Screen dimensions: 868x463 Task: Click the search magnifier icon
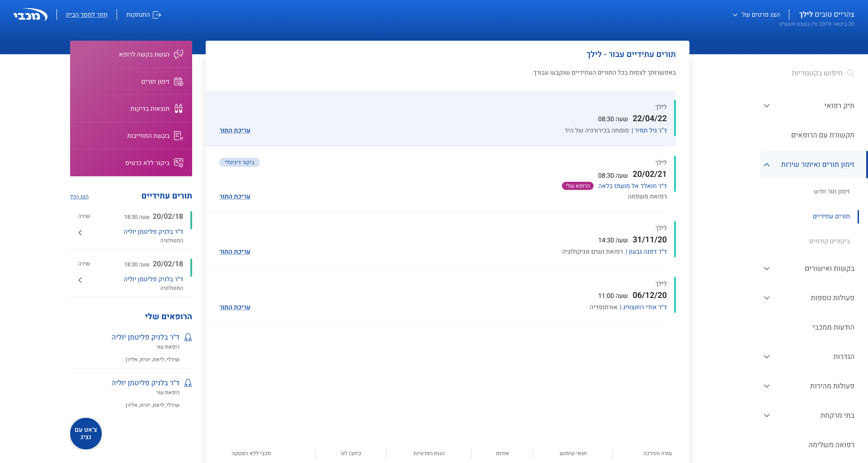pos(850,73)
